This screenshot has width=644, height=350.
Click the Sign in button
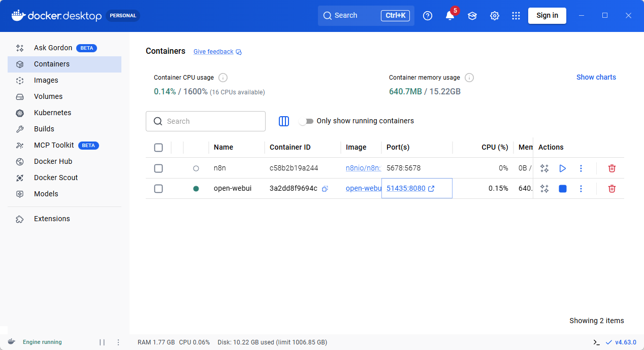pyautogui.click(x=547, y=15)
